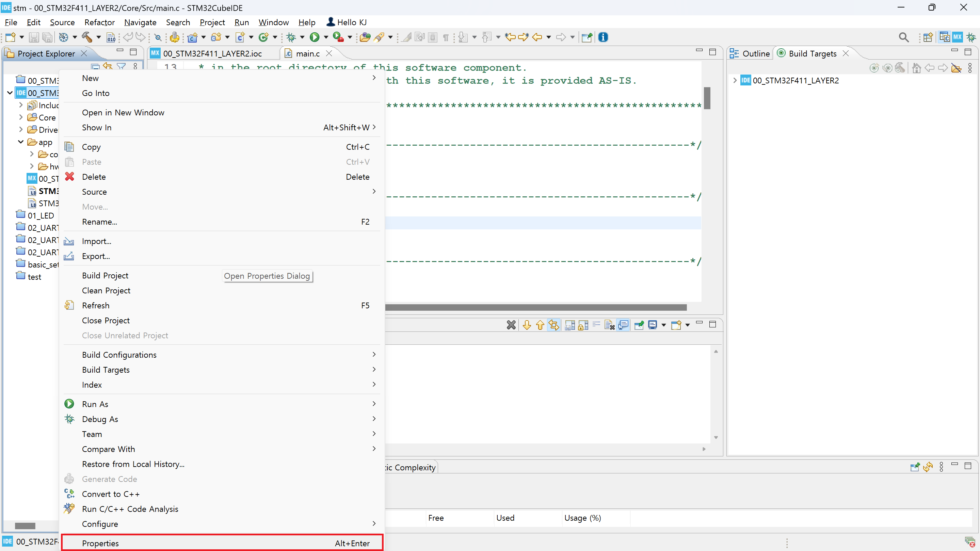Expand the Build Configurations submenu

[x=119, y=354]
